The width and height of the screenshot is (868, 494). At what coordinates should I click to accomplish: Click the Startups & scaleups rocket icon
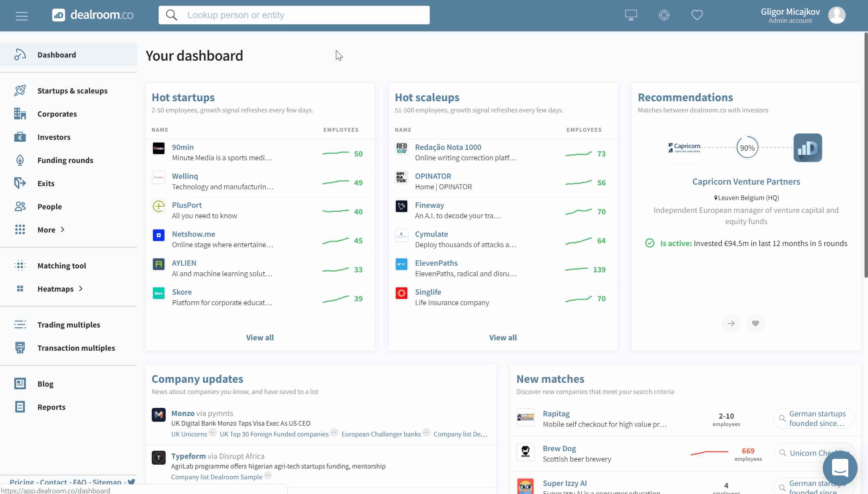pyautogui.click(x=20, y=90)
